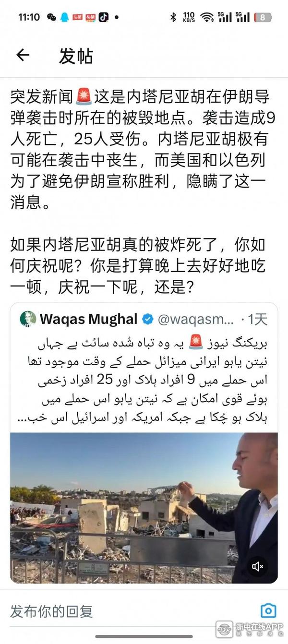
Task: Tap the Wi-Fi status icon
Action: click(207, 17)
